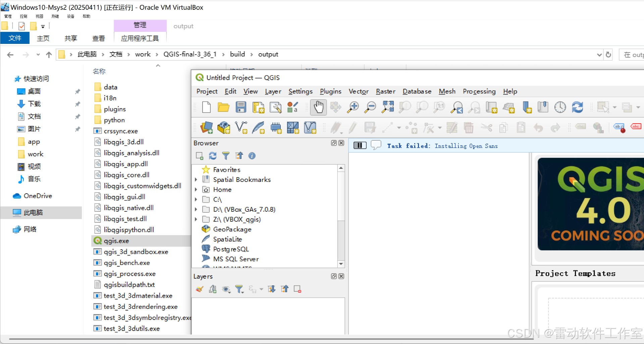Select libqgis_core.dll in file list
The image size is (644, 344).
tap(126, 175)
